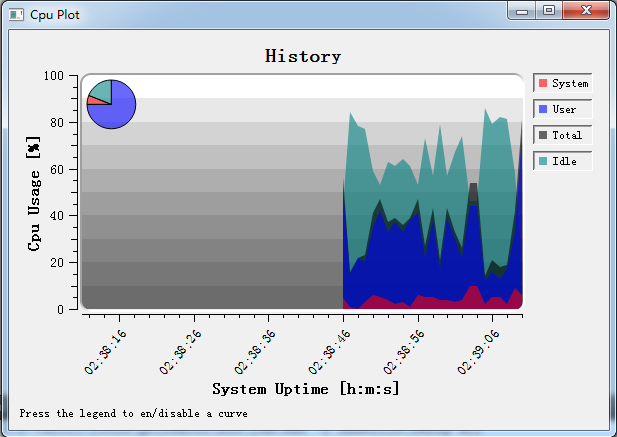Toggle the Idle curve legend
The width and height of the screenshot is (617, 437).
pyautogui.click(x=563, y=161)
